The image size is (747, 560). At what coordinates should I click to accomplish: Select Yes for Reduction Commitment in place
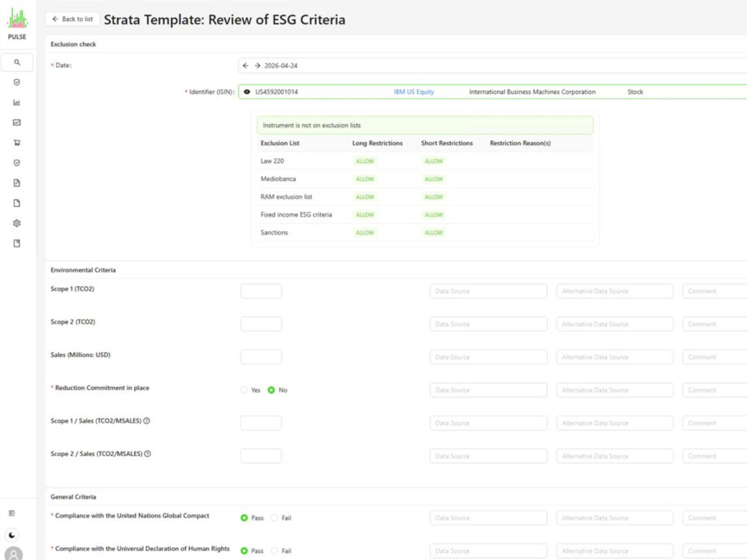tap(244, 390)
